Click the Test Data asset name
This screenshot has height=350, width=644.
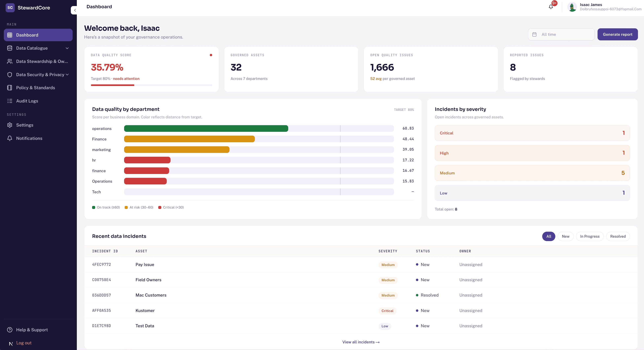coord(145,326)
